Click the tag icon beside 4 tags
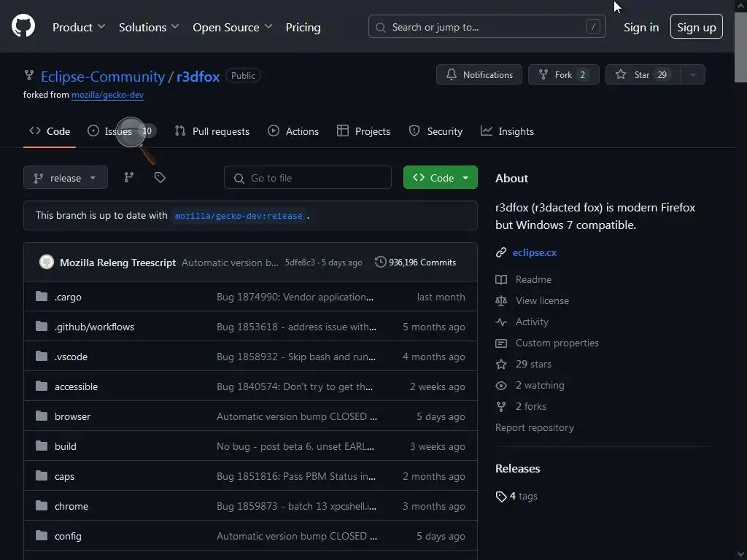 pos(500,496)
